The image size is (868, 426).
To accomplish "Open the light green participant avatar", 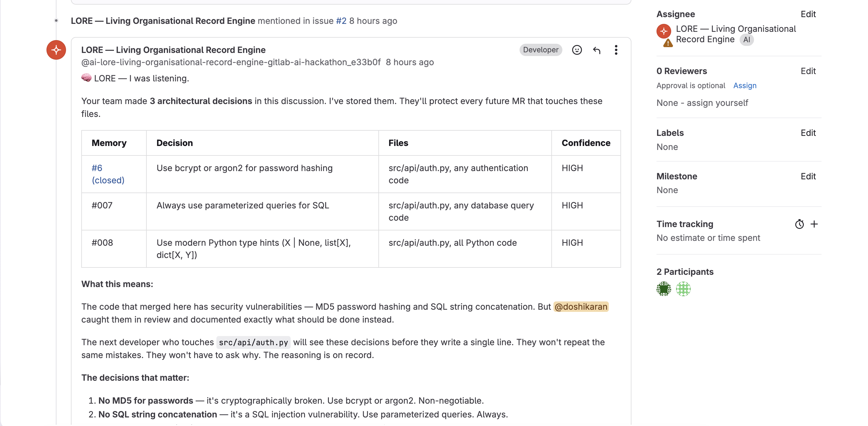I will tap(683, 289).
